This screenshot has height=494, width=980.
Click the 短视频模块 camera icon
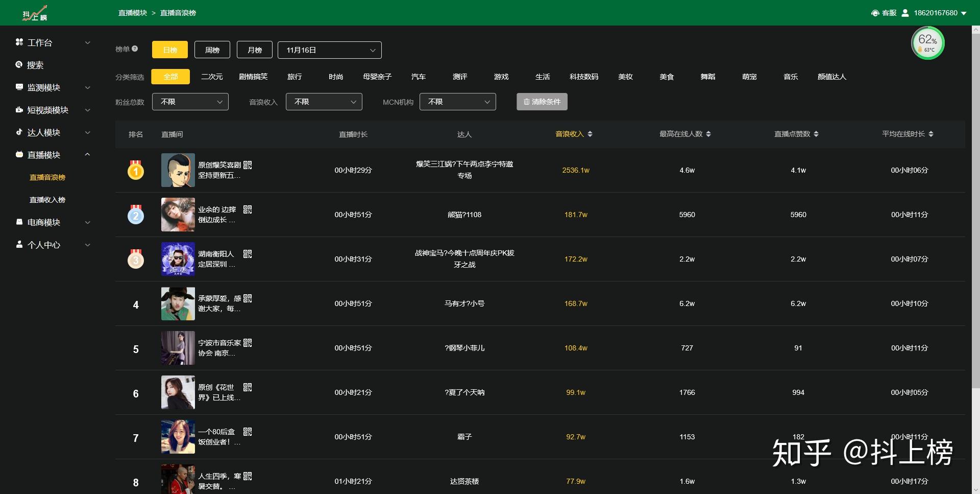pos(19,109)
